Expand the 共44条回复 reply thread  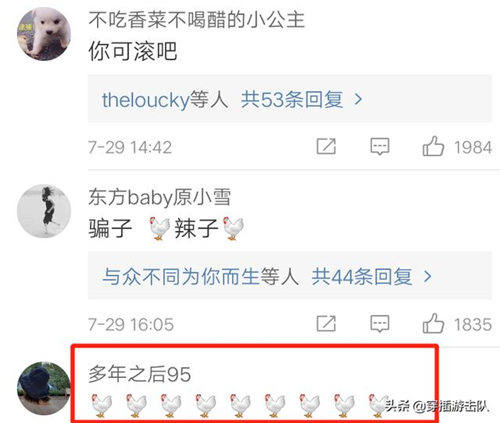pyautogui.click(x=362, y=277)
